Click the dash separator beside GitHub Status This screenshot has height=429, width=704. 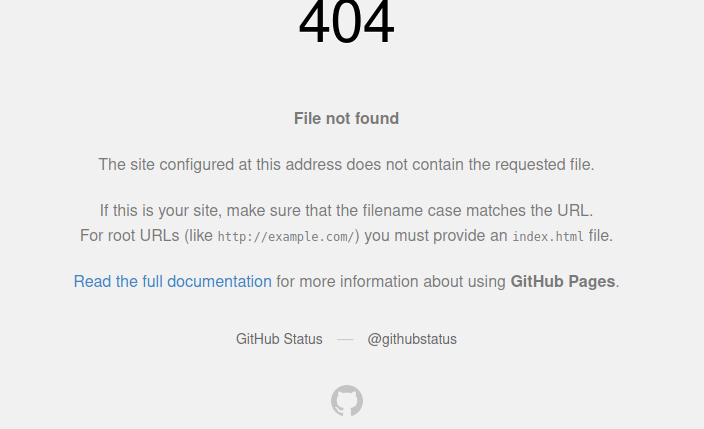pos(345,340)
